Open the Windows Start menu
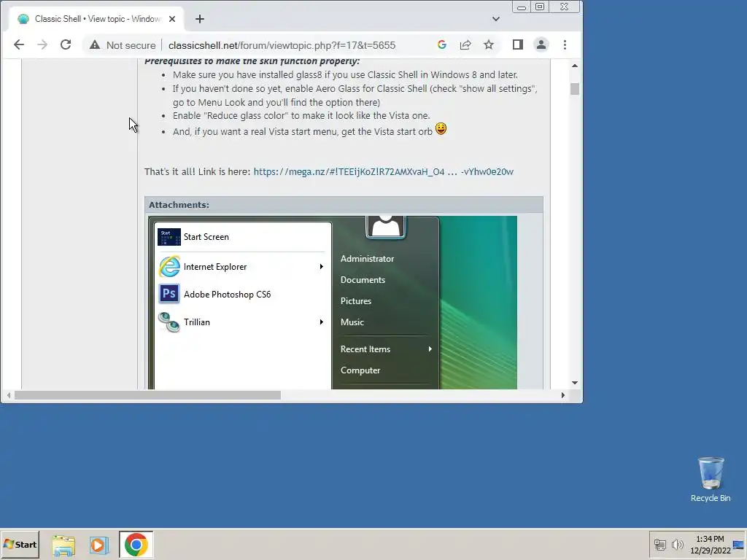Viewport: 747px width, 560px height. click(20, 544)
